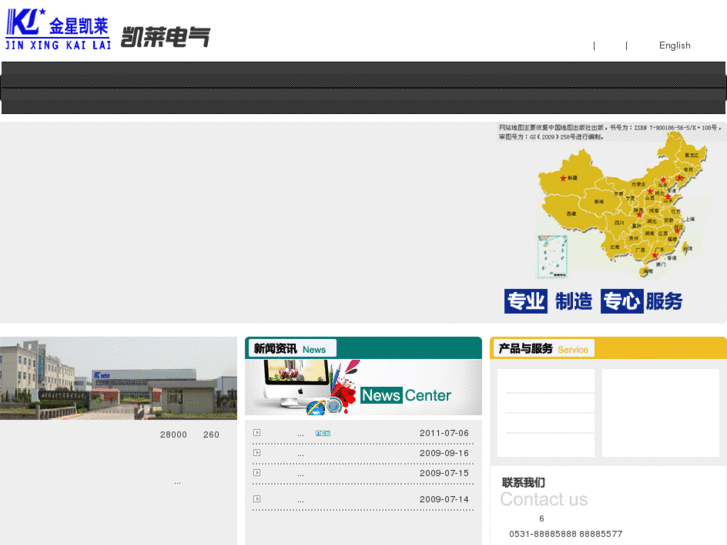Click the KL Jin Xing Kai Lai logo
Image resolution: width=727 pixels, height=545 pixels.
point(57,30)
